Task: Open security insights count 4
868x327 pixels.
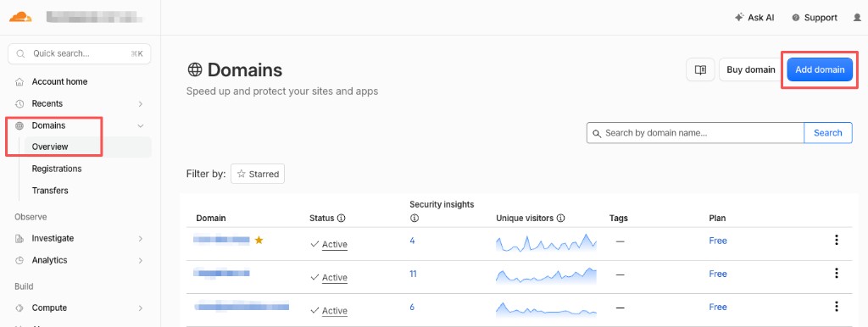Action: (x=413, y=241)
